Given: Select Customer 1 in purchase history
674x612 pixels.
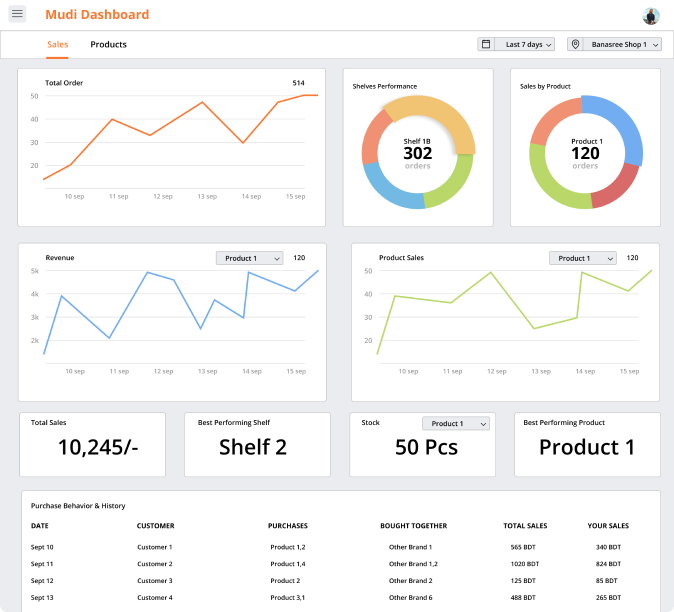Looking at the screenshot, I should tap(155, 547).
